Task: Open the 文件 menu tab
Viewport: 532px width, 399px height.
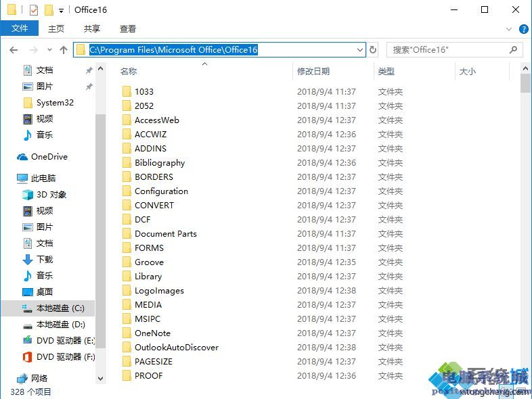Action: click(x=20, y=28)
